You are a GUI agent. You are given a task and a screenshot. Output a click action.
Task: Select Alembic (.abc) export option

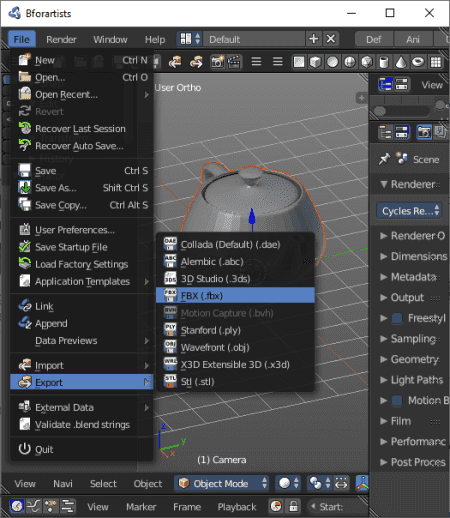[235, 261]
